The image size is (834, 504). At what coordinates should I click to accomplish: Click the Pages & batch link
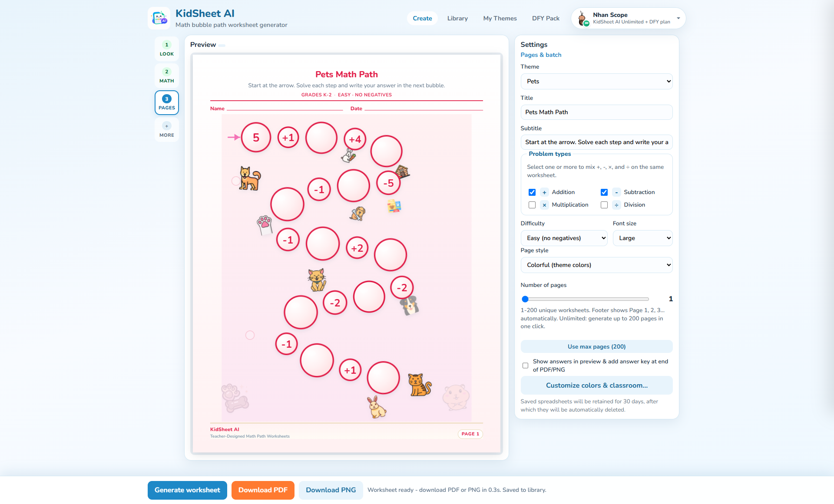[x=541, y=55]
